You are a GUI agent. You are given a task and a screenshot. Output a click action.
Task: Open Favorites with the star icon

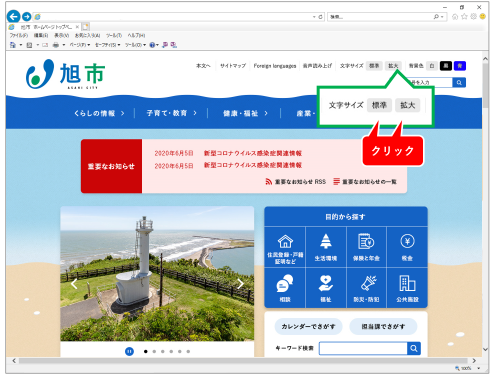[x=464, y=16]
